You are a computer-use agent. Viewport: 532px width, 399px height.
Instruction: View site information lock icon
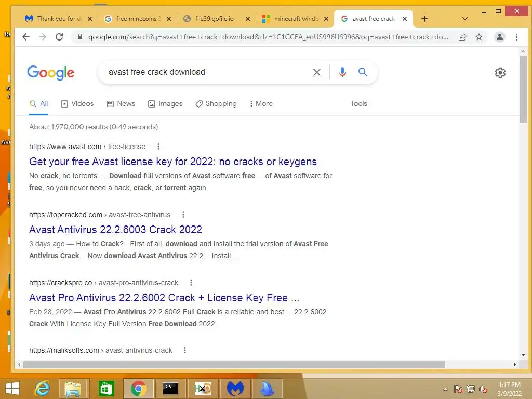tap(79, 37)
